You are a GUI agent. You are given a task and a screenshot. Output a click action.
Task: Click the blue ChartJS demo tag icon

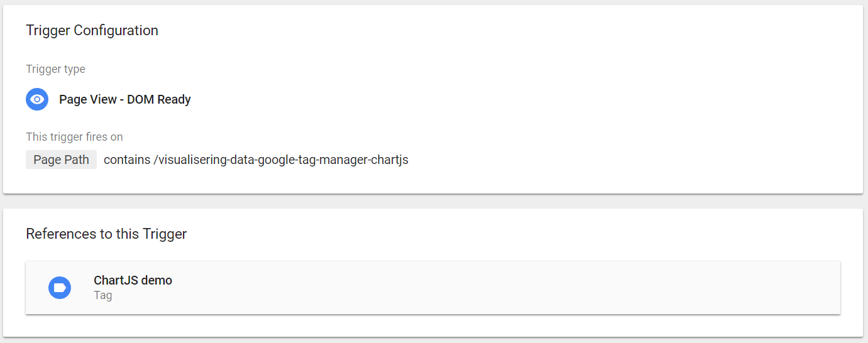click(60, 288)
